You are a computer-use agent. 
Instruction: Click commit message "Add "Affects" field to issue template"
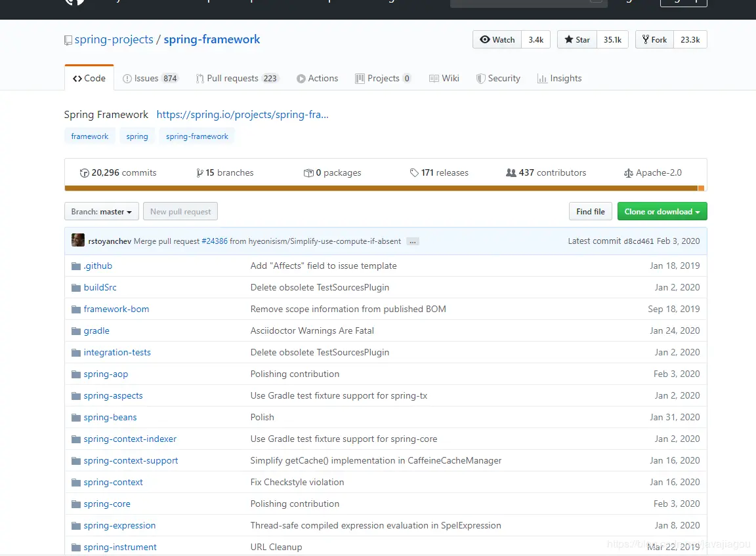(x=324, y=266)
